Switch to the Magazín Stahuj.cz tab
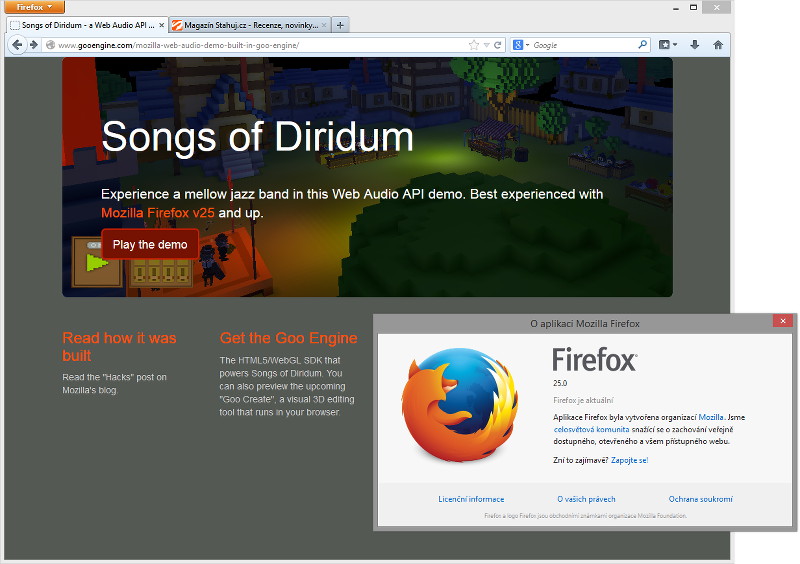Viewport: 800px width, 564px height. pyautogui.click(x=250, y=25)
